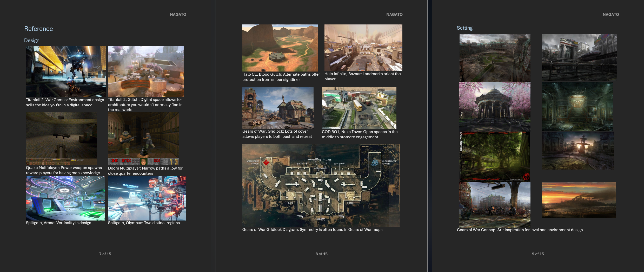Screen dimensions: 644x272
Task: Click the orange sunset cityscape concept art
Action: coord(579,200)
